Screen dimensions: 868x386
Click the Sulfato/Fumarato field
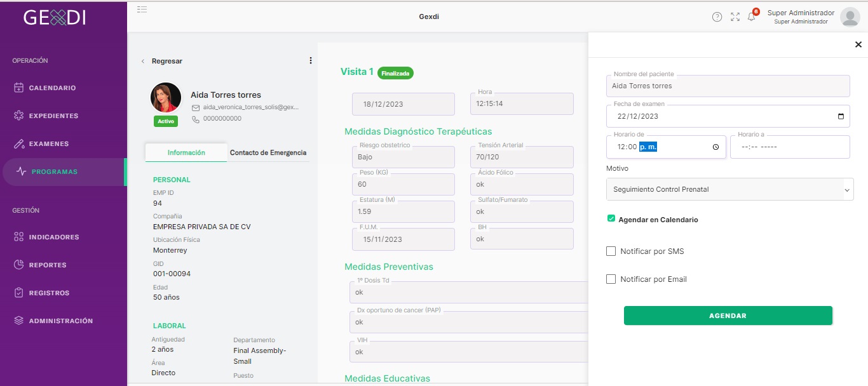click(522, 211)
